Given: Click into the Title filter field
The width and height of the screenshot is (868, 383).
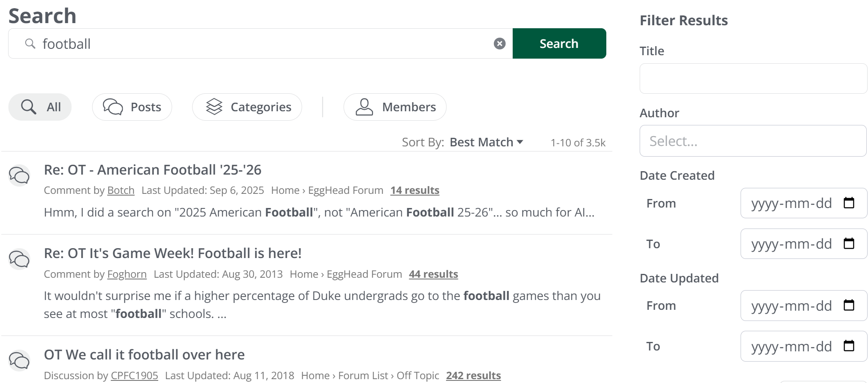Looking at the screenshot, I should [753, 79].
